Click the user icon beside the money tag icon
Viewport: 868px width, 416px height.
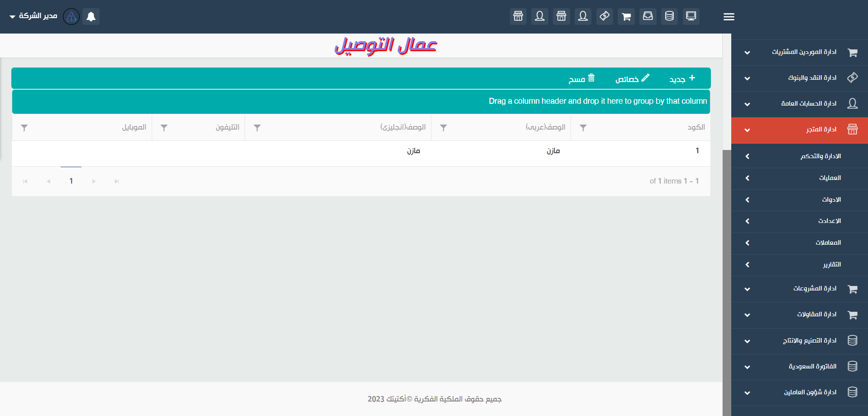click(583, 16)
